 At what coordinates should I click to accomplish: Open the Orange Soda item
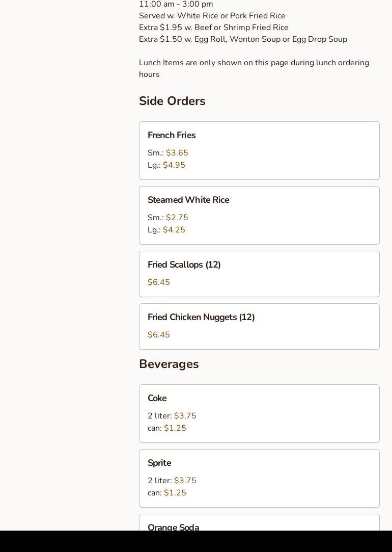[x=173, y=527]
